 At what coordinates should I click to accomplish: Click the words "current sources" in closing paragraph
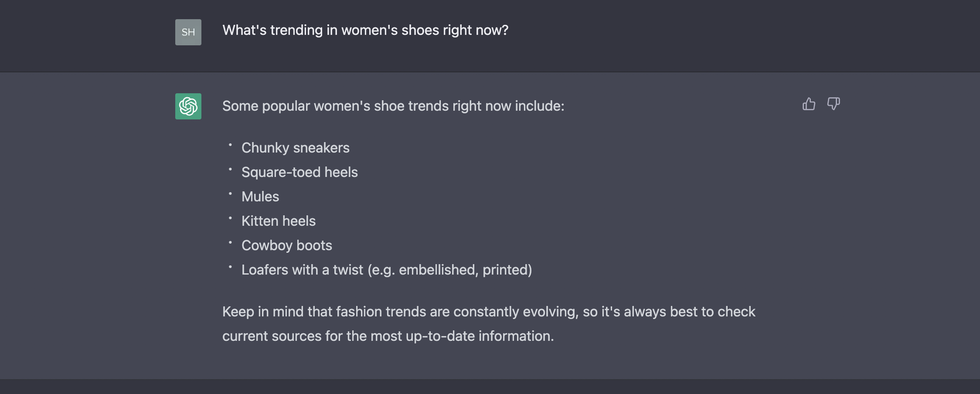coord(272,336)
